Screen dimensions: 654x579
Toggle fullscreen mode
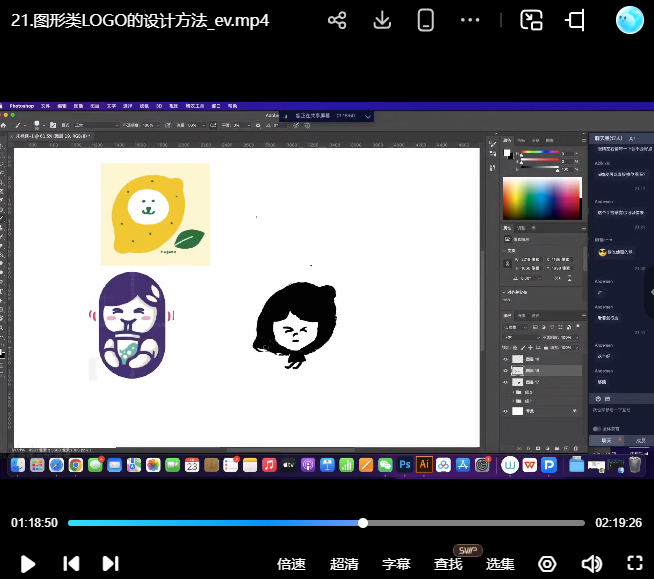(634, 564)
